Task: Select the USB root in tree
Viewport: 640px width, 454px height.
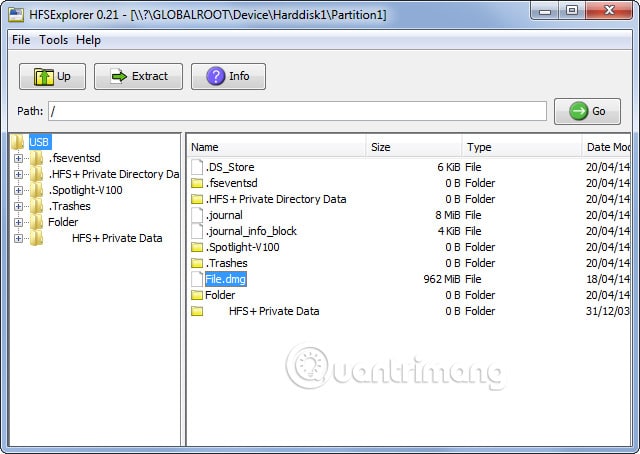Action: tap(39, 142)
